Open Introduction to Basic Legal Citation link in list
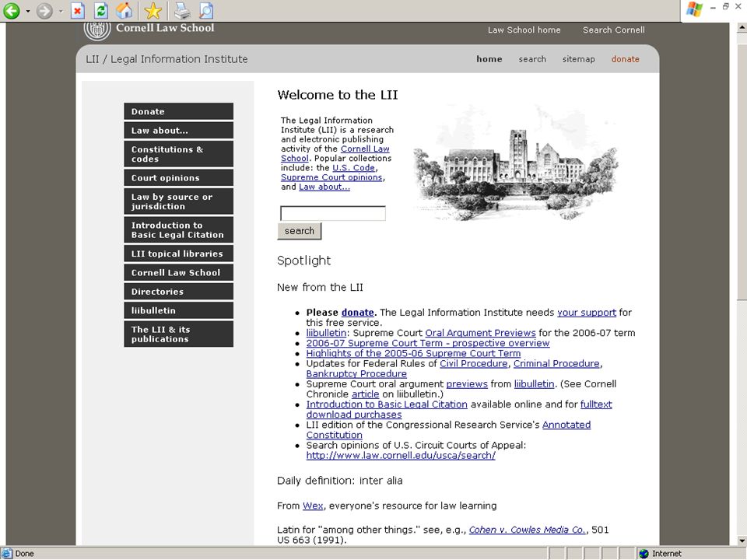Screen dimensions: 747x560 pos(387,404)
